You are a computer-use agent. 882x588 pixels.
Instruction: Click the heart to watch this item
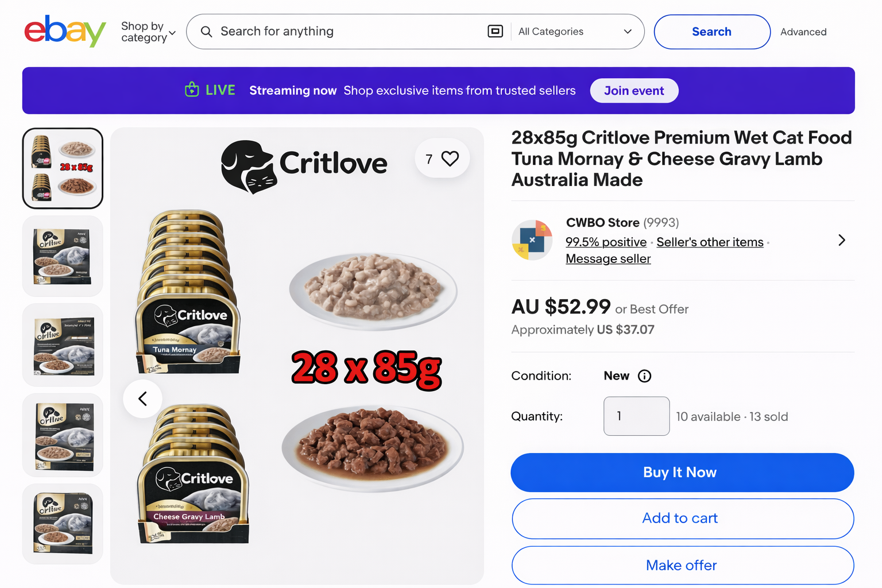pyautogui.click(x=450, y=158)
